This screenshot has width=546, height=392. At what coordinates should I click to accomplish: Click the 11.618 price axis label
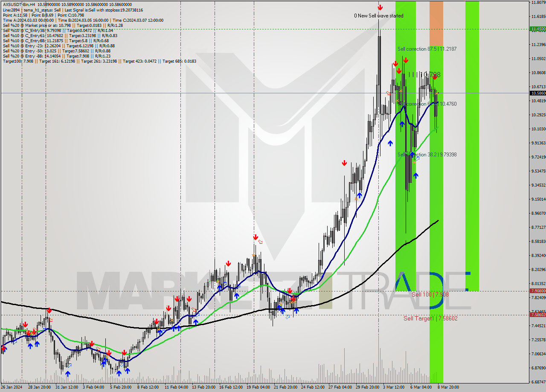[538, 16]
